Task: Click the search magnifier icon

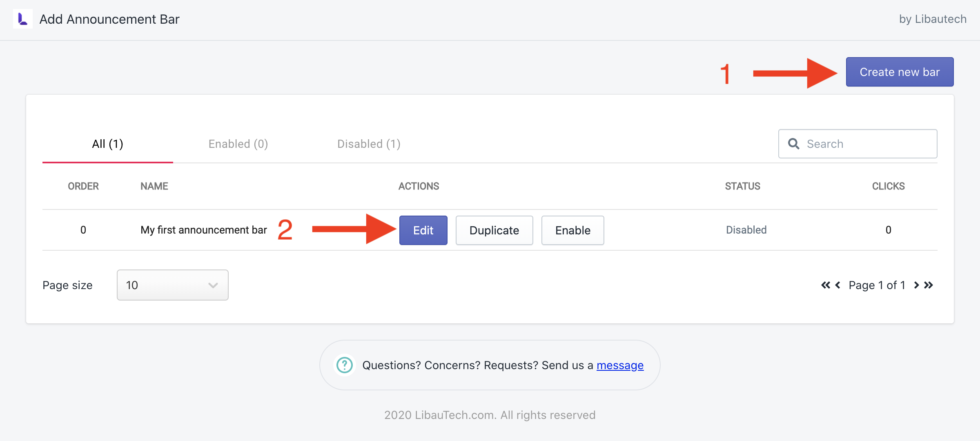Action: click(793, 144)
